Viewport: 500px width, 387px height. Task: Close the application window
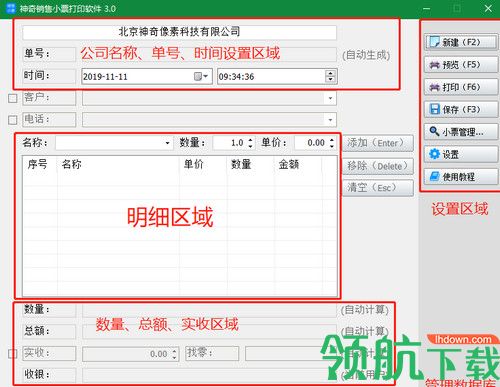point(488,9)
